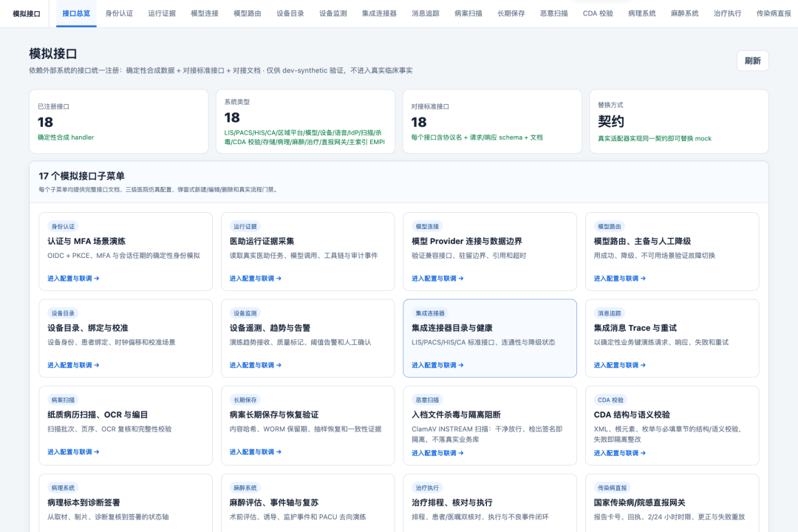Follow 进入配置与联调 under 模型 Provider 连接与数据边界
798x532 pixels.
click(437, 279)
